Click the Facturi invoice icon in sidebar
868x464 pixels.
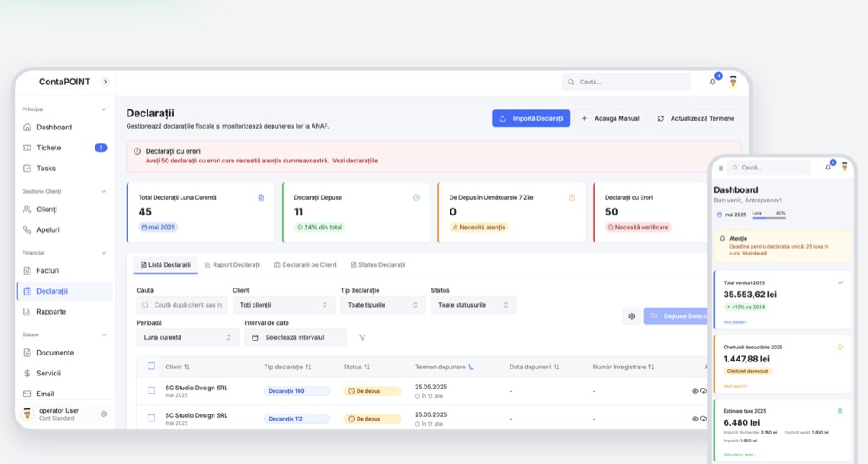pyautogui.click(x=27, y=271)
